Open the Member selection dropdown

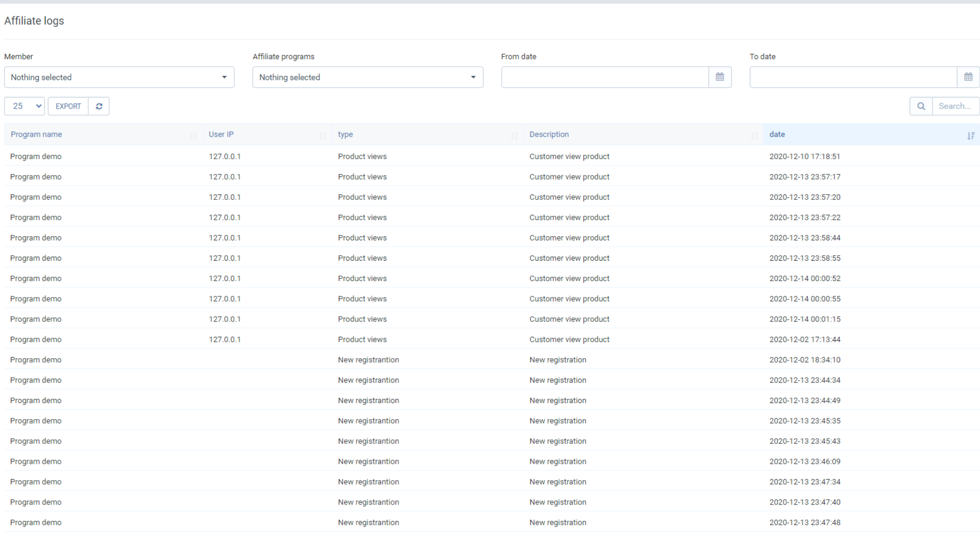point(119,77)
